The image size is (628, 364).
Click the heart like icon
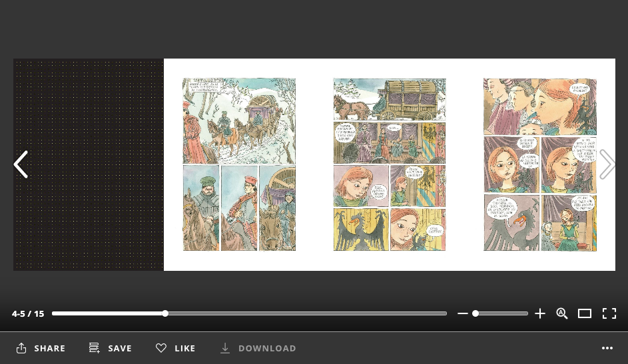[161, 348]
